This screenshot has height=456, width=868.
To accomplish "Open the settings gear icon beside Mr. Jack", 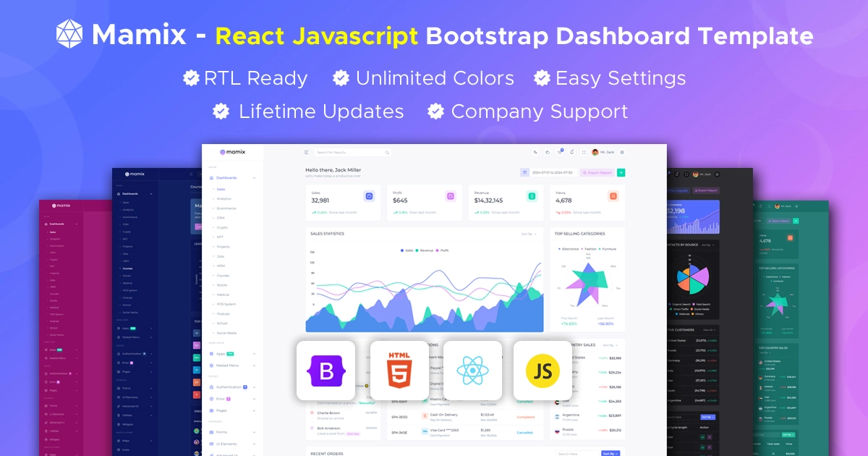I will (622, 152).
